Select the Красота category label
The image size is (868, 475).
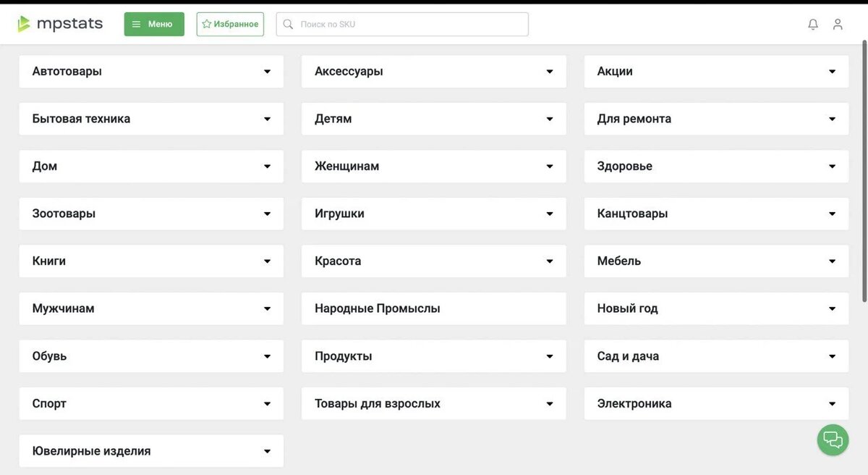pyautogui.click(x=338, y=261)
